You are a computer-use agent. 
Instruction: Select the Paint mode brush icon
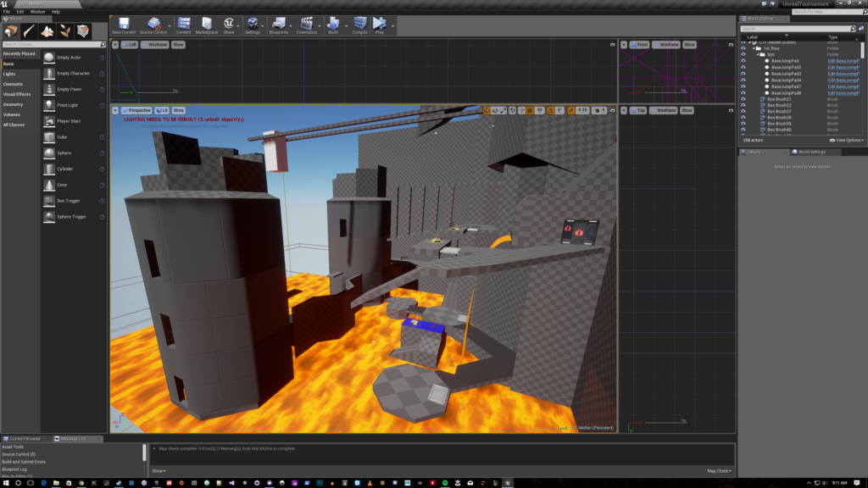point(29,31)
